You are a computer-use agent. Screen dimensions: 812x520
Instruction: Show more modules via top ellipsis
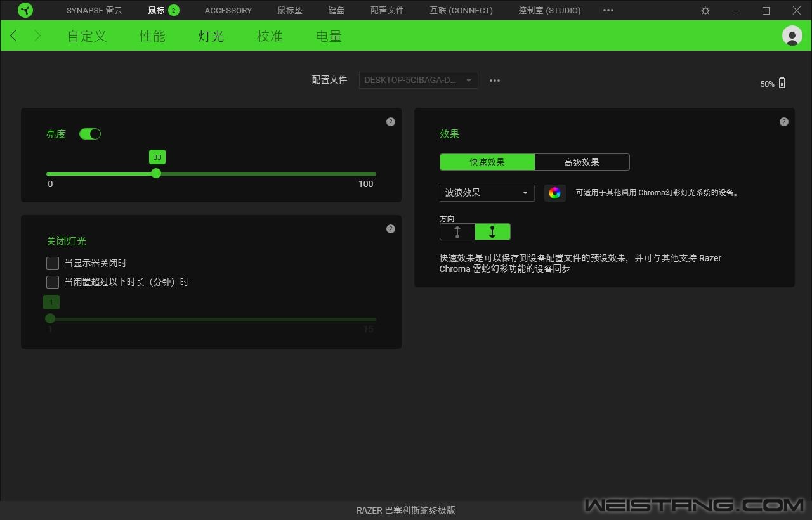coord(608,10)
